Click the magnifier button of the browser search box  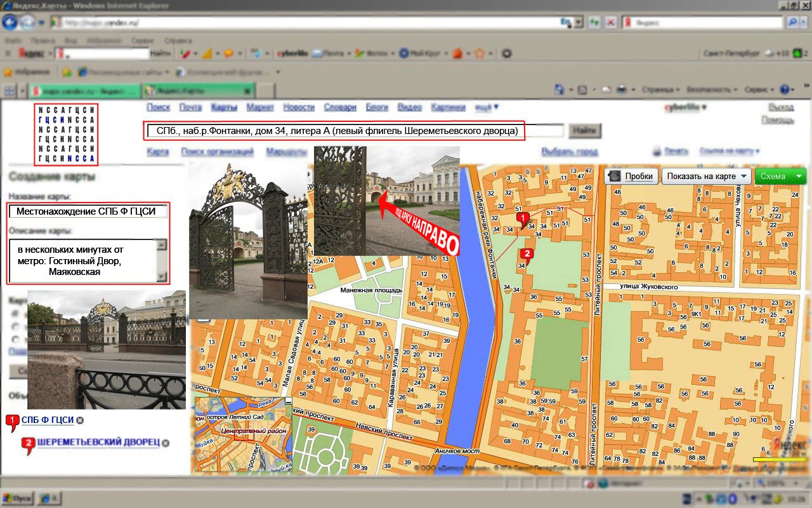click(x=792, y=22)
